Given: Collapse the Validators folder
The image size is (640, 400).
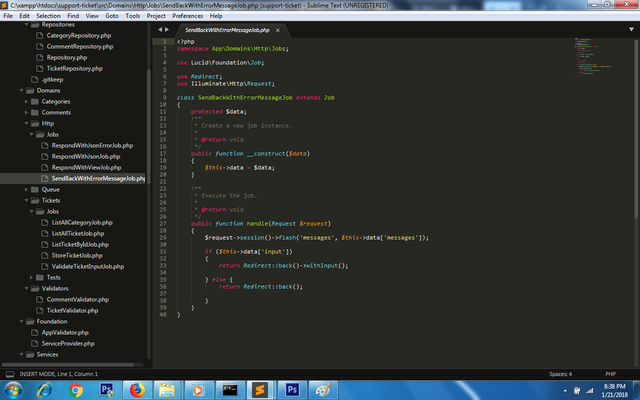Looking at the screenshot, I should [x=26, y=288].
